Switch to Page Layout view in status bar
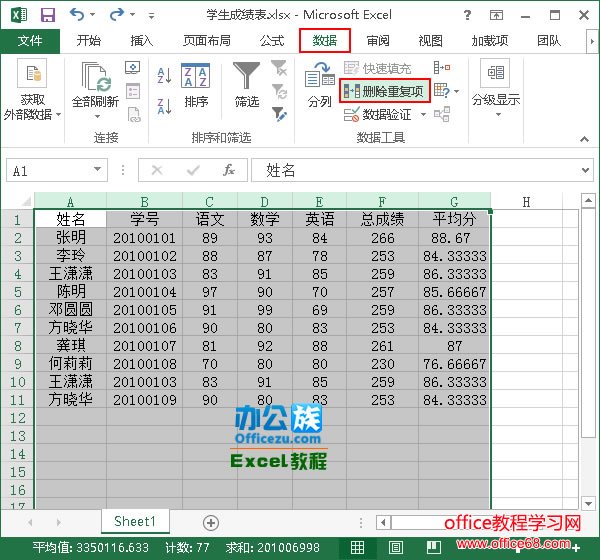 coord(396,547)
